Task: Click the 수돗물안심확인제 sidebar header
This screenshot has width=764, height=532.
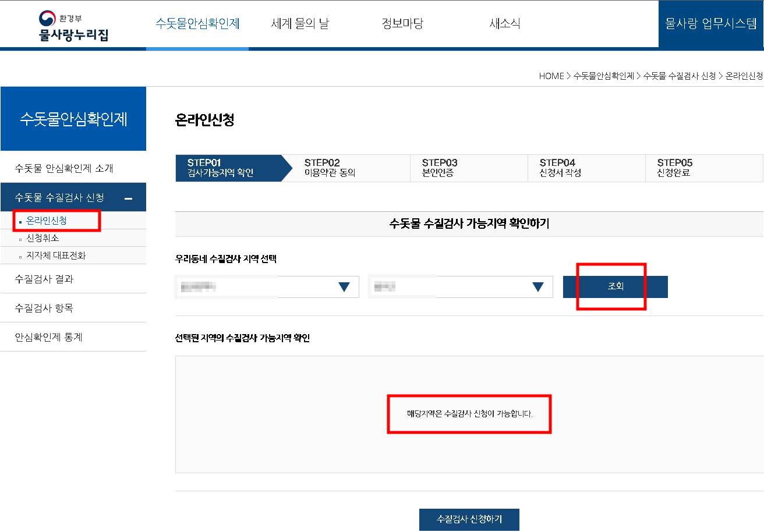Action: click(73, 119)
